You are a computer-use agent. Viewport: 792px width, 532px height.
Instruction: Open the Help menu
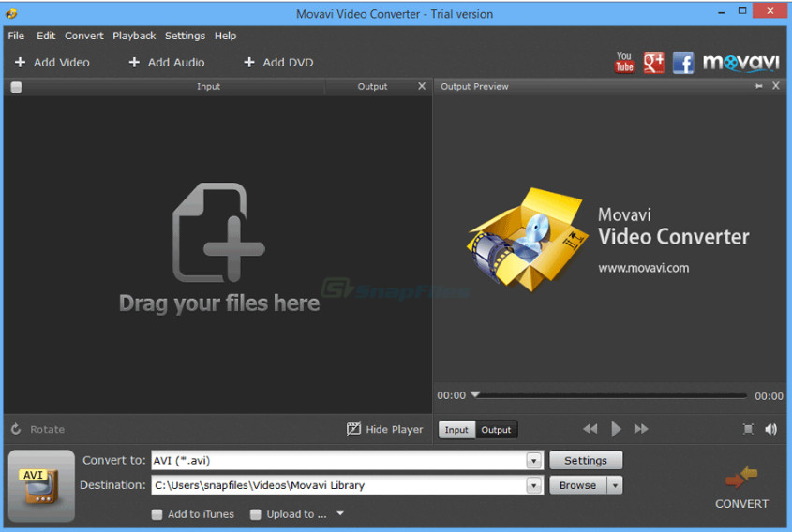pos(225,36)
